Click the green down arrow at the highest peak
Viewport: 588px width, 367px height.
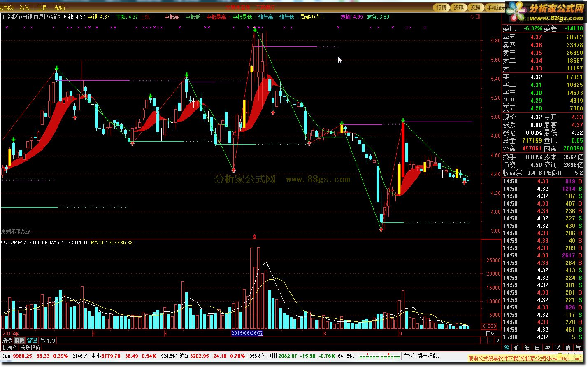[x=255, y=30]
